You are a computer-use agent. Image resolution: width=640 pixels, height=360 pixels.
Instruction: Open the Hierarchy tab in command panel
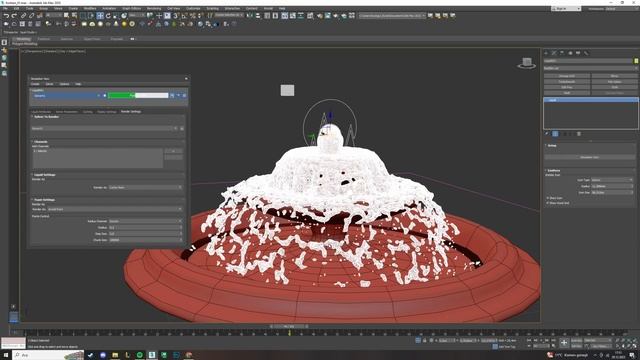[562, 53]
